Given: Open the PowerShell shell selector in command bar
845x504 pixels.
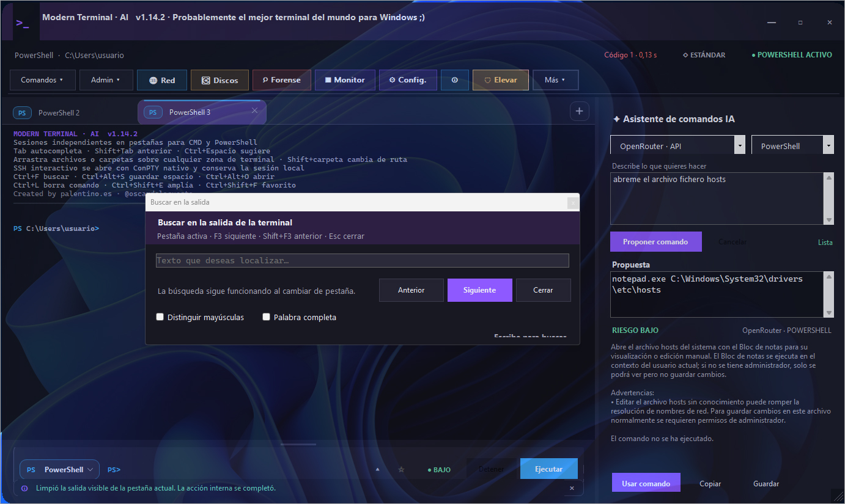Looking at the screenshot, I should pos(59,470).
